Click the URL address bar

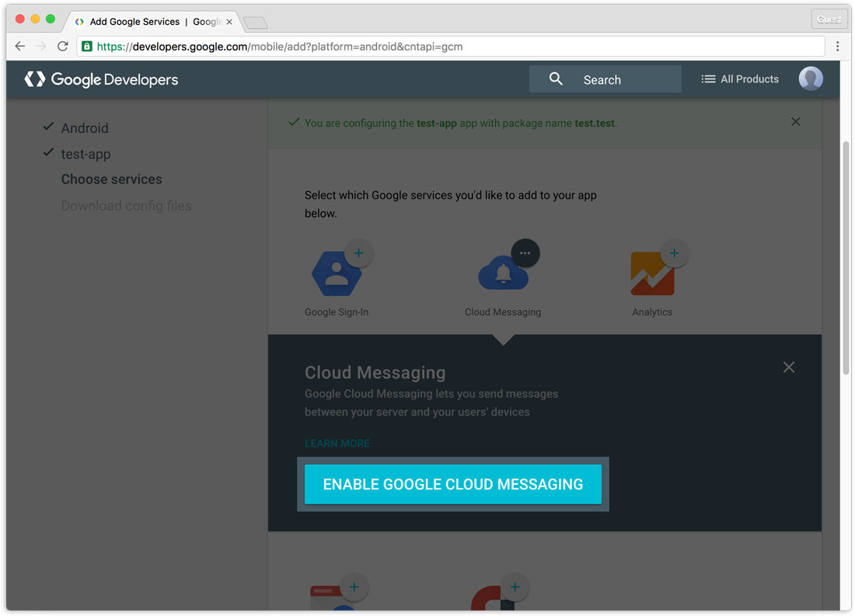450,47
